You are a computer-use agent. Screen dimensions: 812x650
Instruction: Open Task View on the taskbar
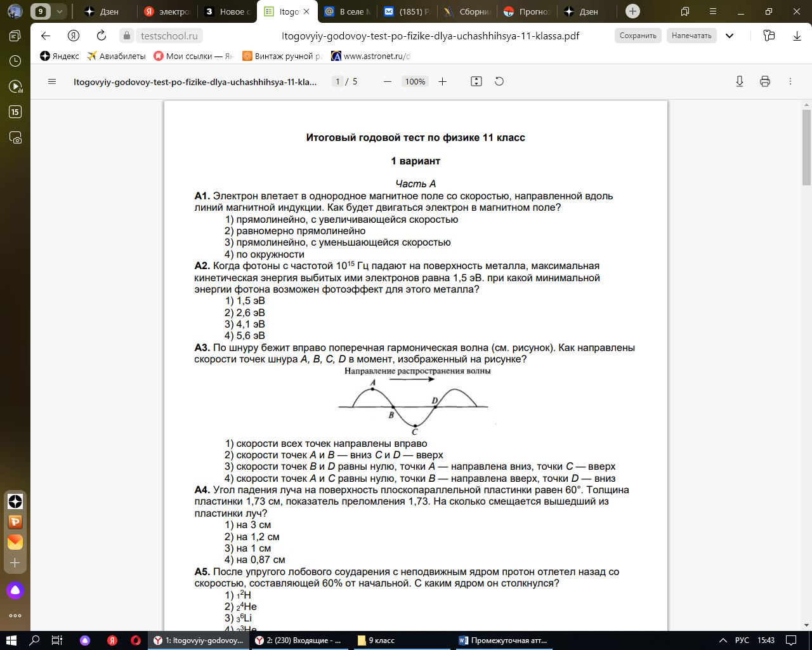coord(57,640)
